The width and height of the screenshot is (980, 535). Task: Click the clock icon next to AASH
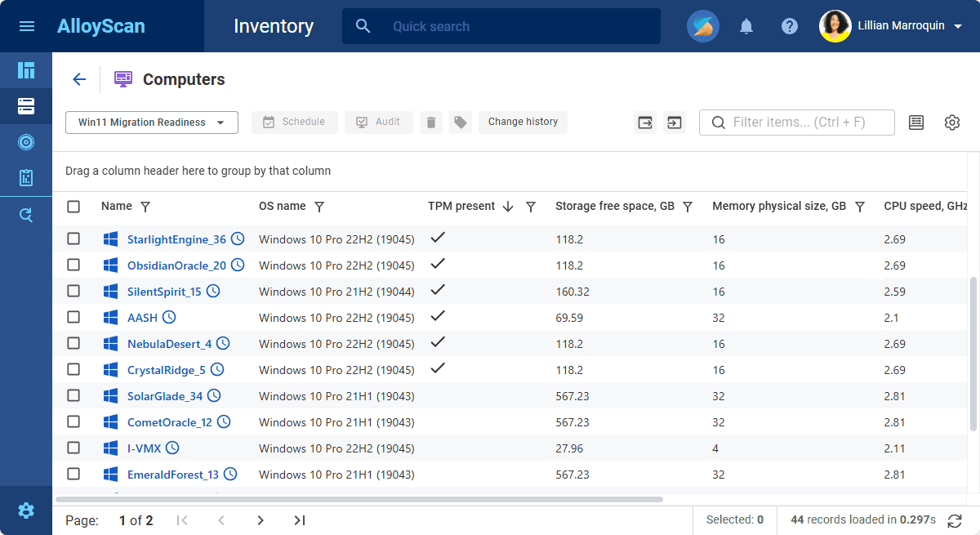click(169, 317)
